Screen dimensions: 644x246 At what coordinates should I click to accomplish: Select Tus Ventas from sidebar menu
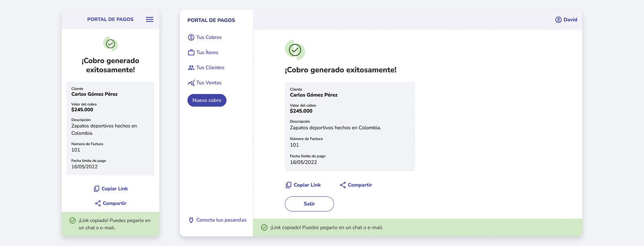pos(208,83)
